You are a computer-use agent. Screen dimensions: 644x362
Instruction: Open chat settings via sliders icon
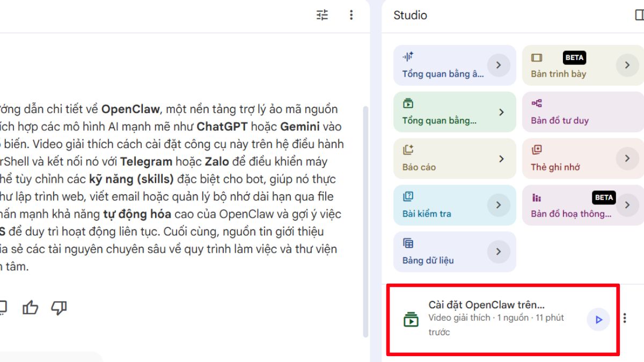[321, 16]
